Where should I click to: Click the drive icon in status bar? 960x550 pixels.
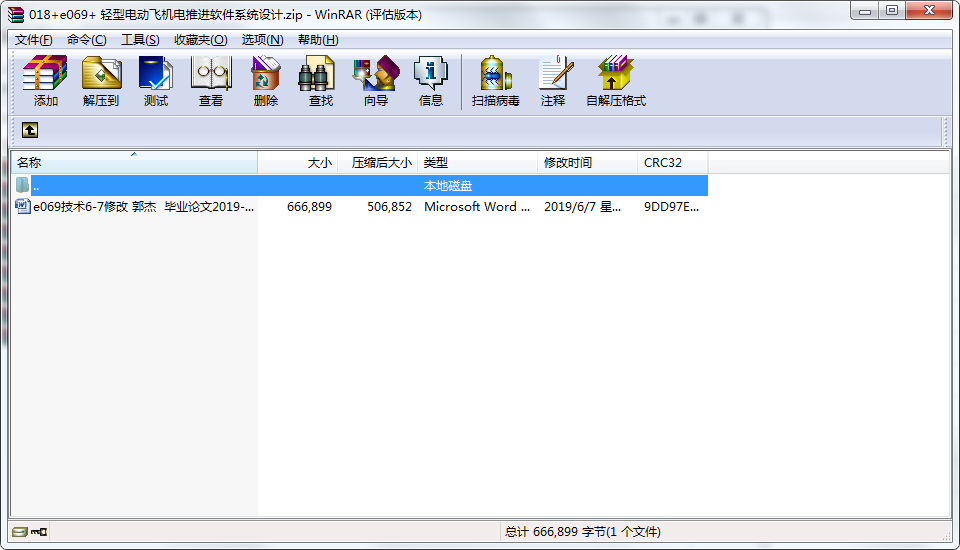click(20, 532)
